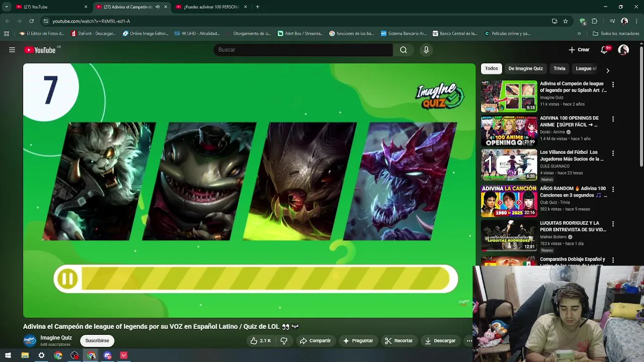This screenshot has width=644, height=362.
Task: Click into the Buscar search field
Action: point(303,50)
